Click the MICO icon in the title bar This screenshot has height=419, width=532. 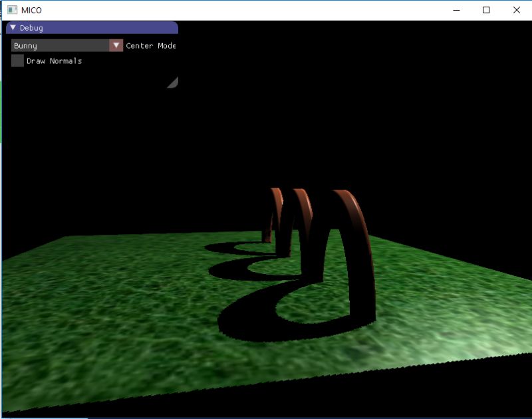tap(13, 10)
